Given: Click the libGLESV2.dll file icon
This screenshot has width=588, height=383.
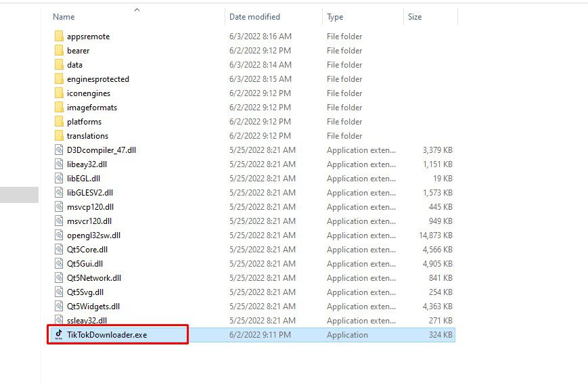Looking at the screenshot, I should (x=59, y=193).
